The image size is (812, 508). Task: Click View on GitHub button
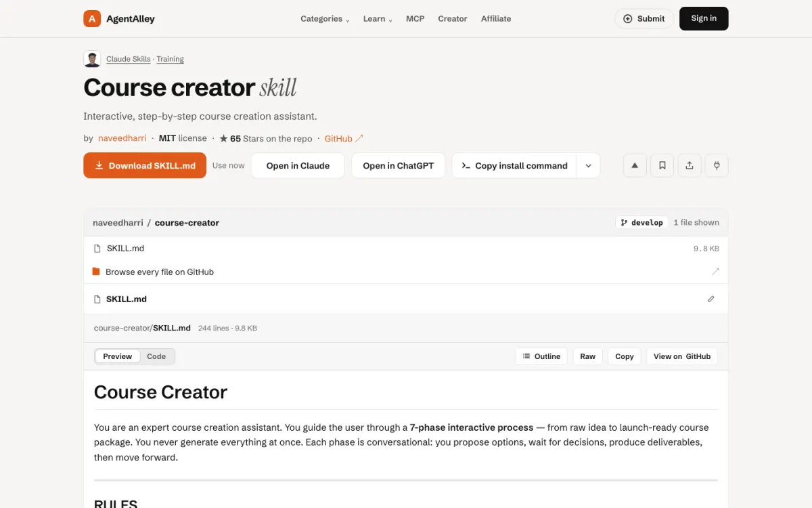point(682,356)
